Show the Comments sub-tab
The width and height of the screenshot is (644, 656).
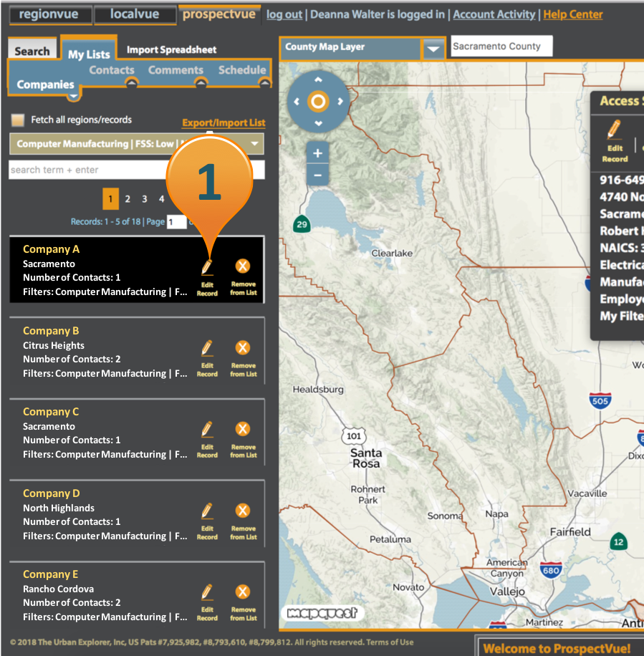click(x=176, y=70)
